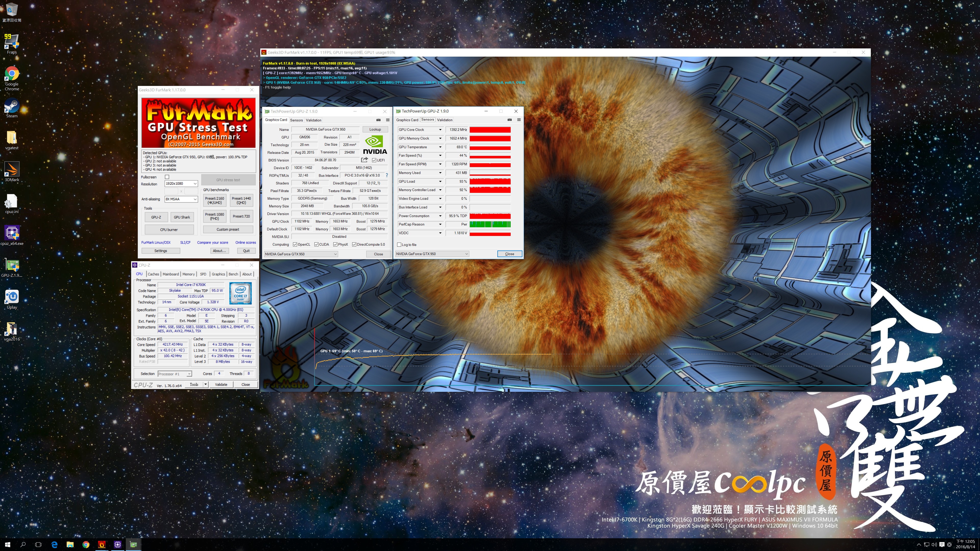
Task: Open the Google Chrome desktop shortcut
Action: [x=12, y=78]
